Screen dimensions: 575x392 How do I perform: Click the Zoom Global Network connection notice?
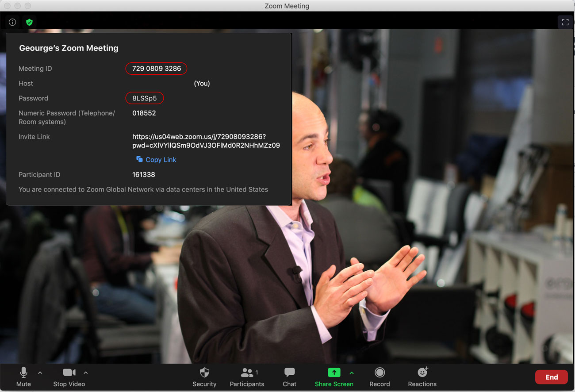tap(143, 189)
